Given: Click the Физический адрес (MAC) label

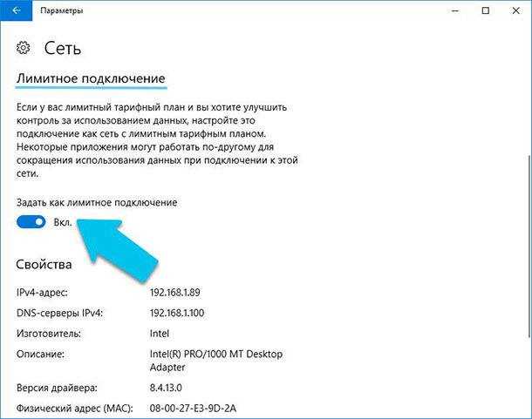Looking at the screenshot, I should coord(75,409).
